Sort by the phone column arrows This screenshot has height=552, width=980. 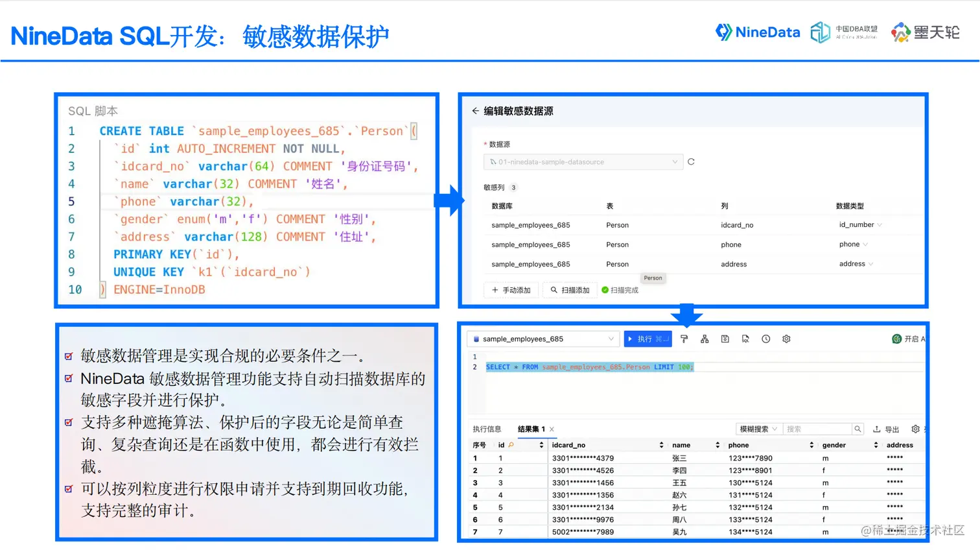pyautogui.click(x=811, y=445)
